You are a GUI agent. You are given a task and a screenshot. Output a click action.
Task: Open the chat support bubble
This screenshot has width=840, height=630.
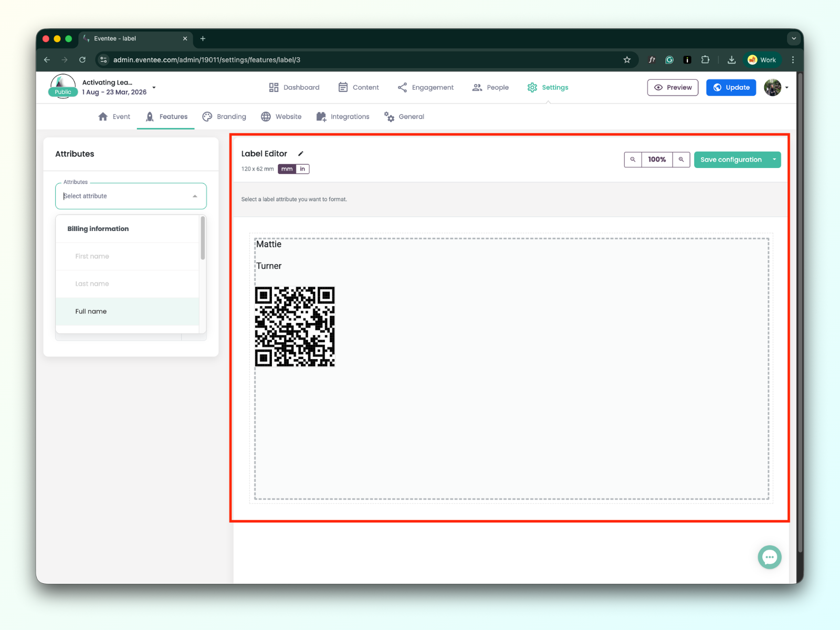click(x=769, y=557)
